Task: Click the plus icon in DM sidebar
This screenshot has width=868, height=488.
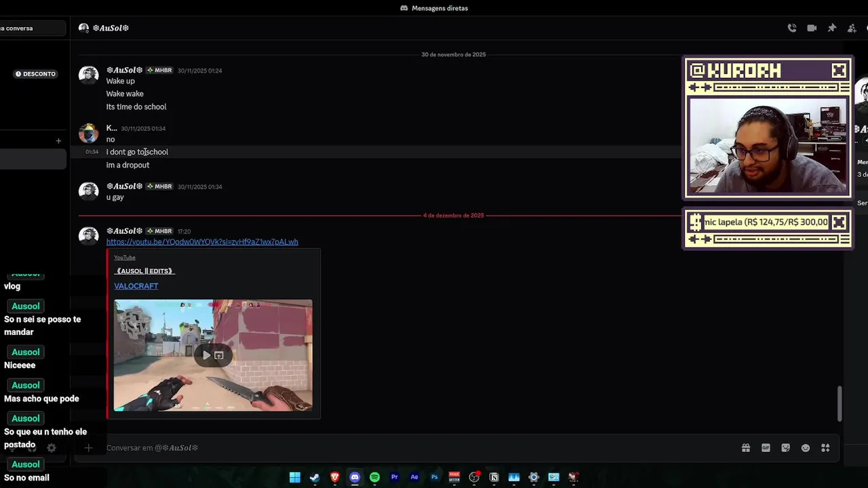Action: 58,141
